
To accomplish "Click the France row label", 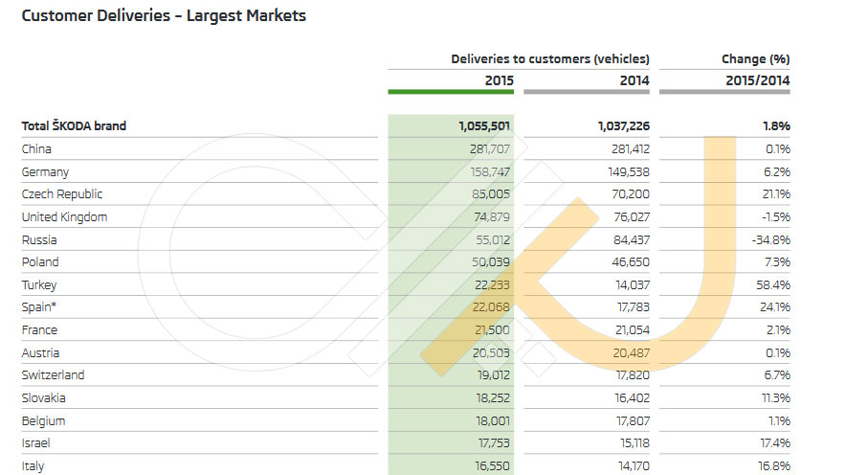I will (39, 329).
